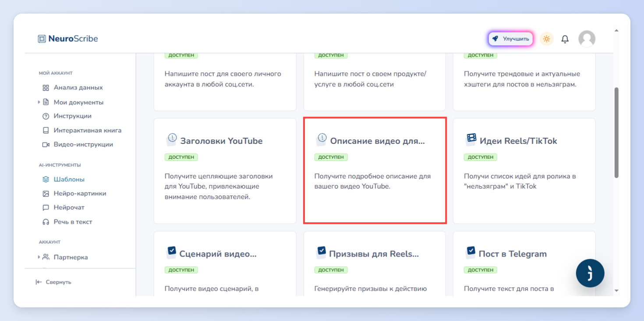
Task: Click the Видео-инструкции camera icon
Action: (x=46, y=144)
